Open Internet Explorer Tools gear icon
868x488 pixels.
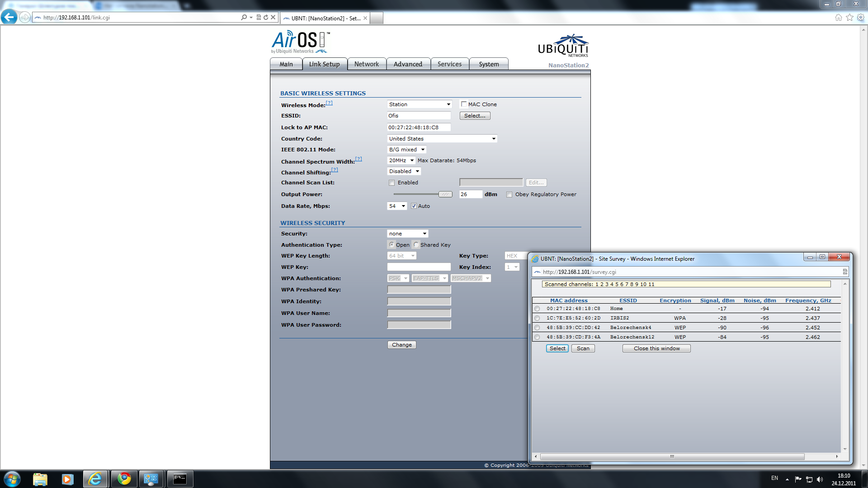pos(861,17)
